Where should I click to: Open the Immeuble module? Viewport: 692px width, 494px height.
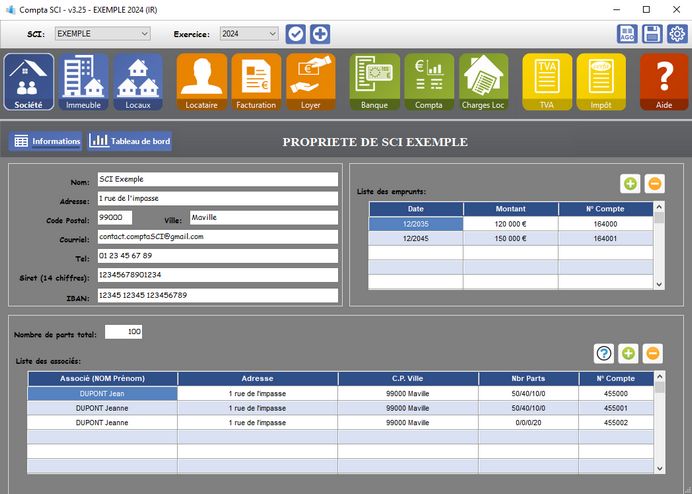84,82
